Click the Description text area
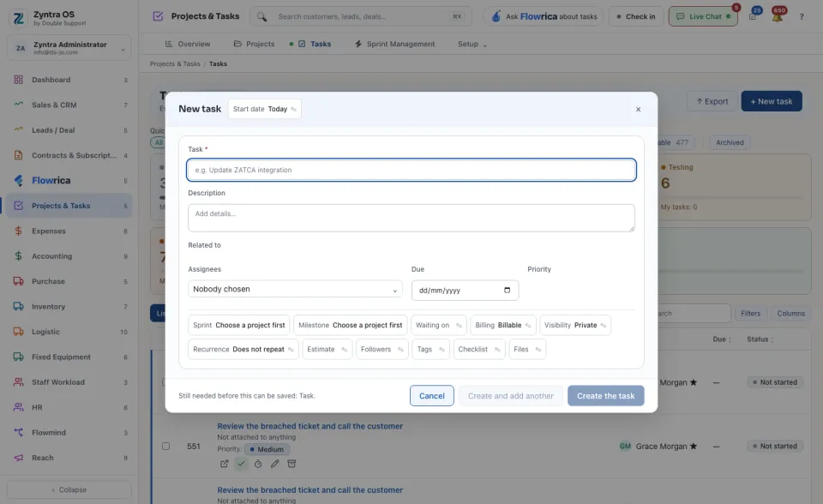 tap(411, 218)
